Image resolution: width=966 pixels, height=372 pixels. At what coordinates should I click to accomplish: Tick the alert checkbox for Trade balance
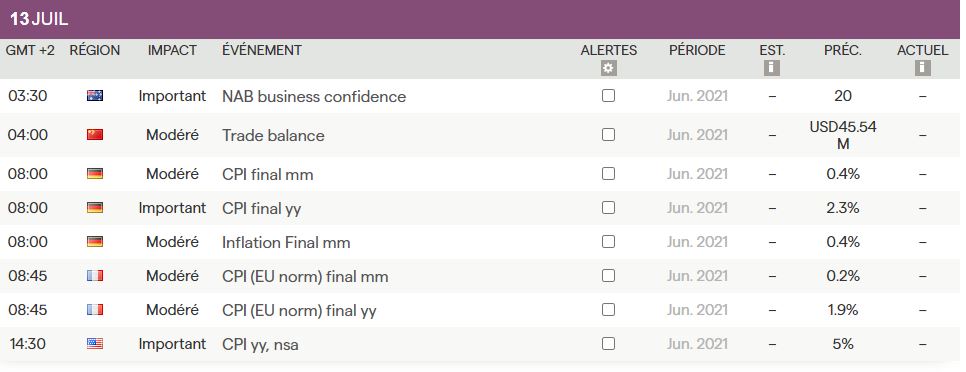(x=608, y=134)
